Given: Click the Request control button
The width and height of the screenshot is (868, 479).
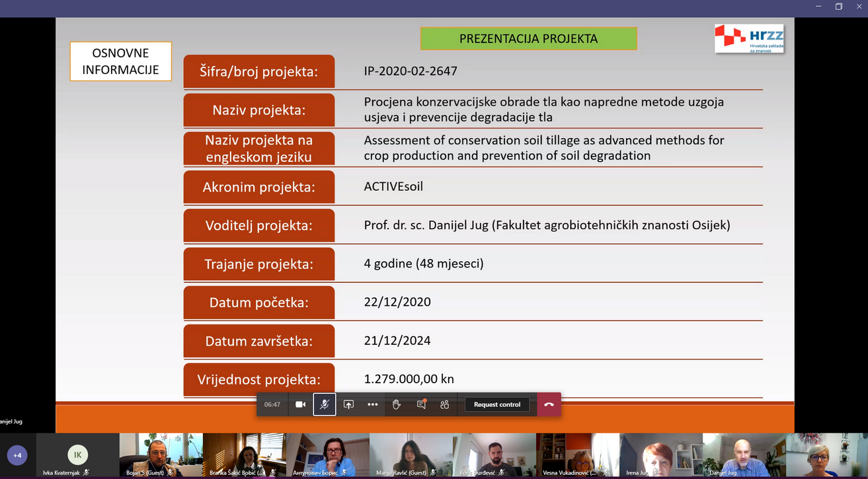Looking at the screenshot, I should (497, 404).
